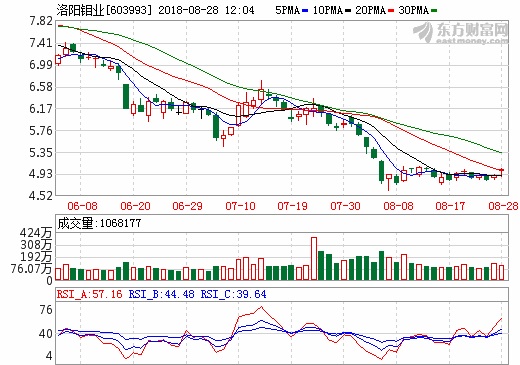Click the 76.07万 volume axis label
520x365 pixels.
(x=32, y=269)
